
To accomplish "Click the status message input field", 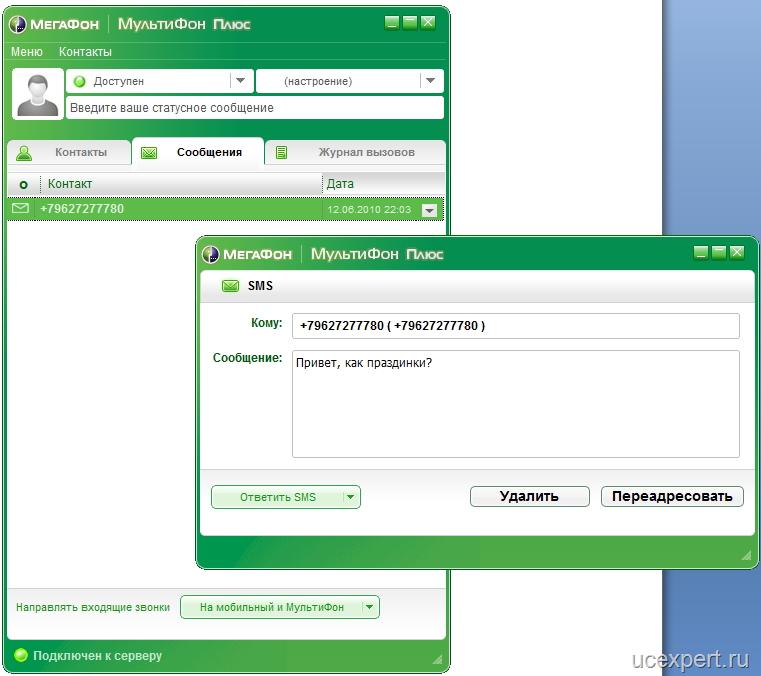I will (x=255, y=108).
